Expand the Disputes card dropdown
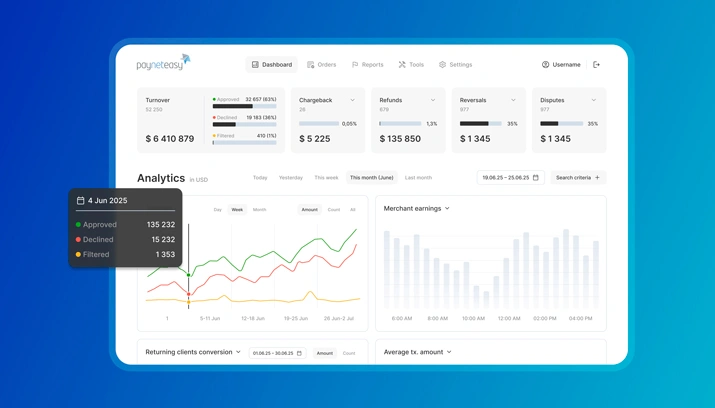This screenshot has height=408, width=715. [594, 100]
